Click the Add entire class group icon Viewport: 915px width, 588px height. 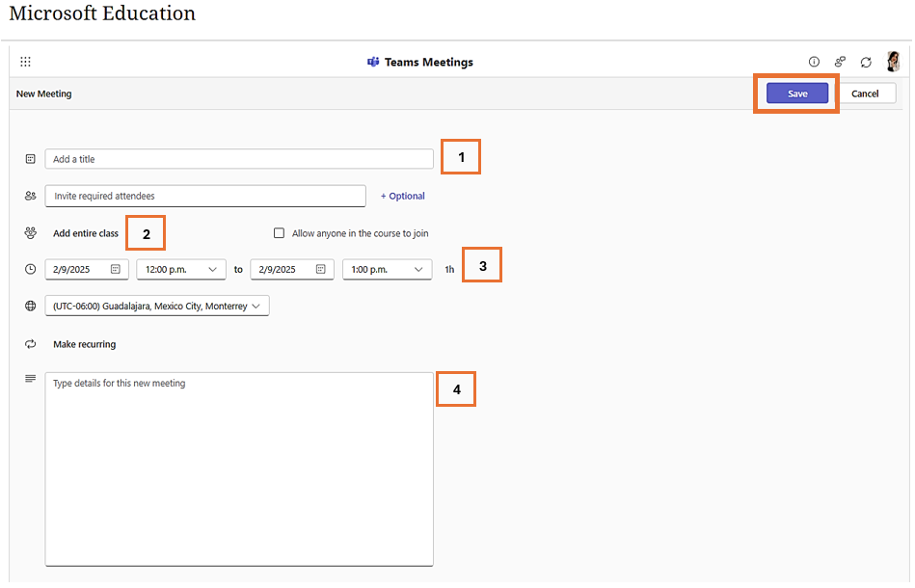30,232
